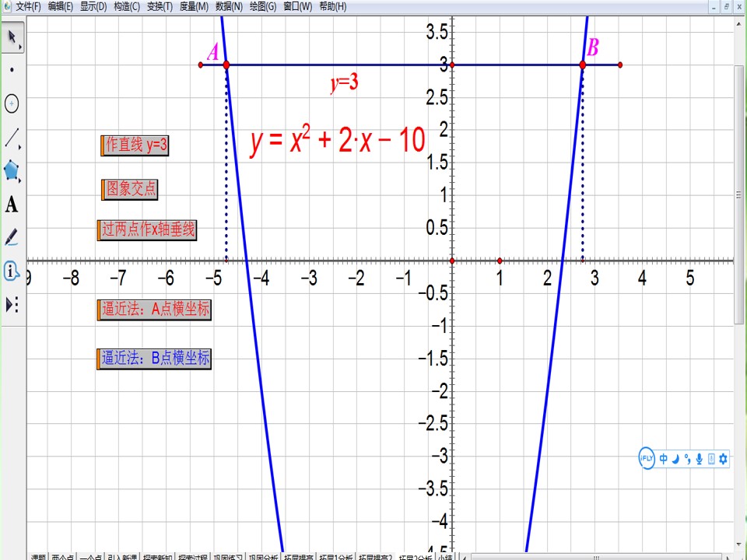Click the 逼近法：A点横坐标 button
The width and height of the screenshot is (747, 560).
[x=154, y=310]
